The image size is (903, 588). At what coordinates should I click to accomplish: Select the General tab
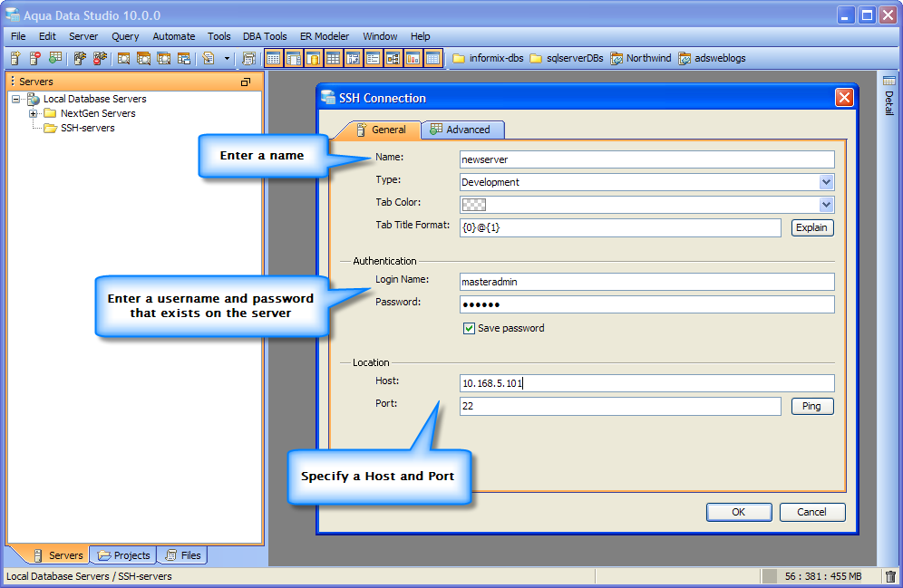pyautogui.click(x=381, y=130)
